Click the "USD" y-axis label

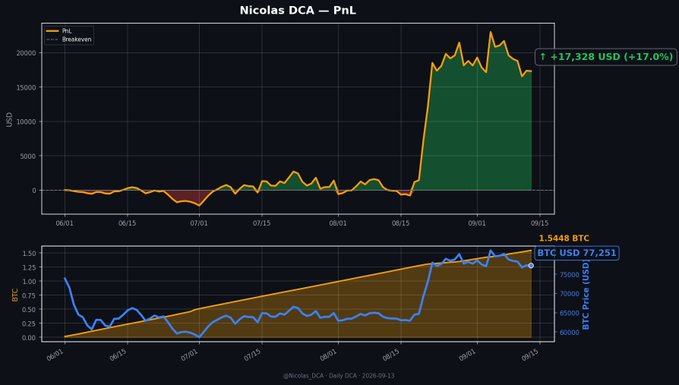[x=9, y=120]
